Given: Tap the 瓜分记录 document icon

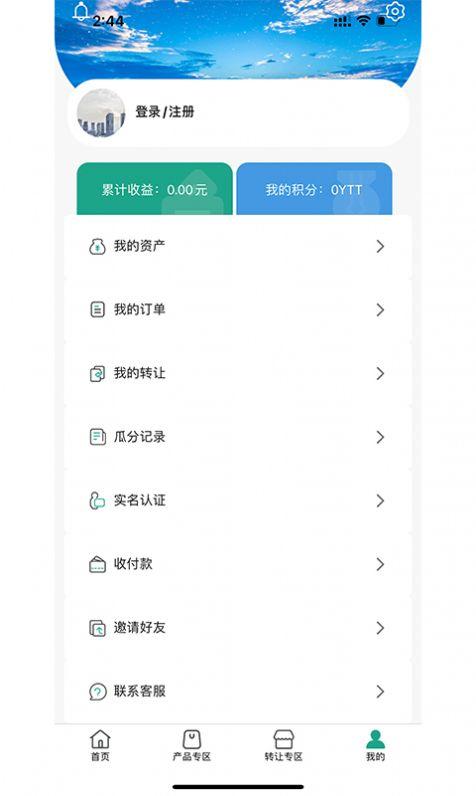Looking at the screenshot, I should pos(97,437).
